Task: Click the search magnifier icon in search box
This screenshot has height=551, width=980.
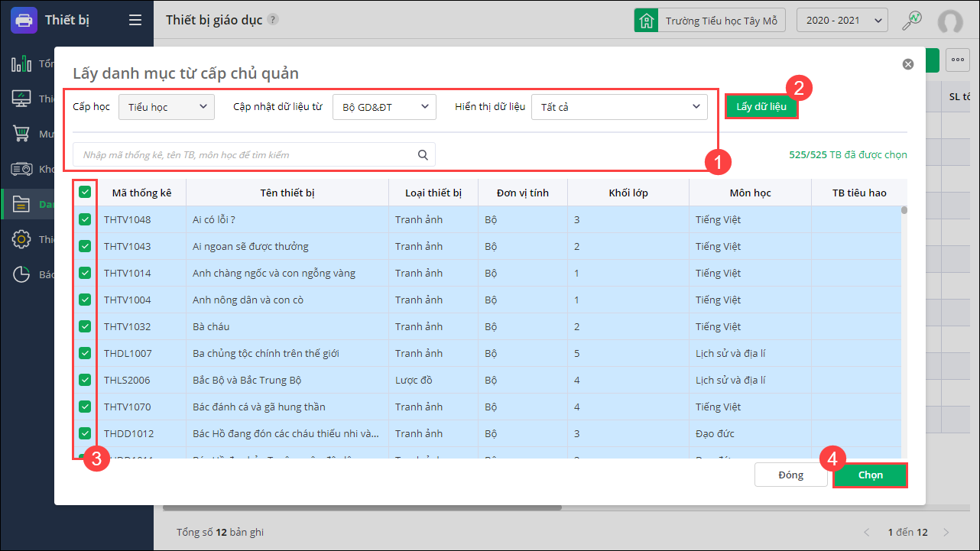Action: tap(423, 155)
